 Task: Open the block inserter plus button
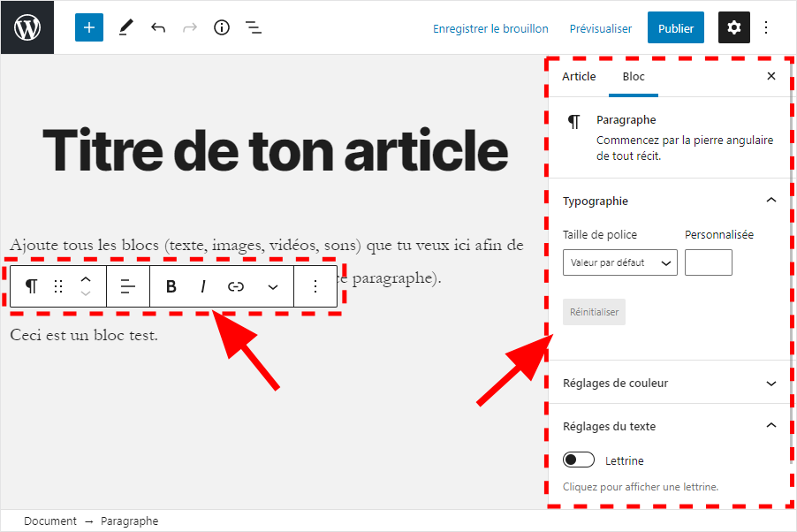point(88,27)
